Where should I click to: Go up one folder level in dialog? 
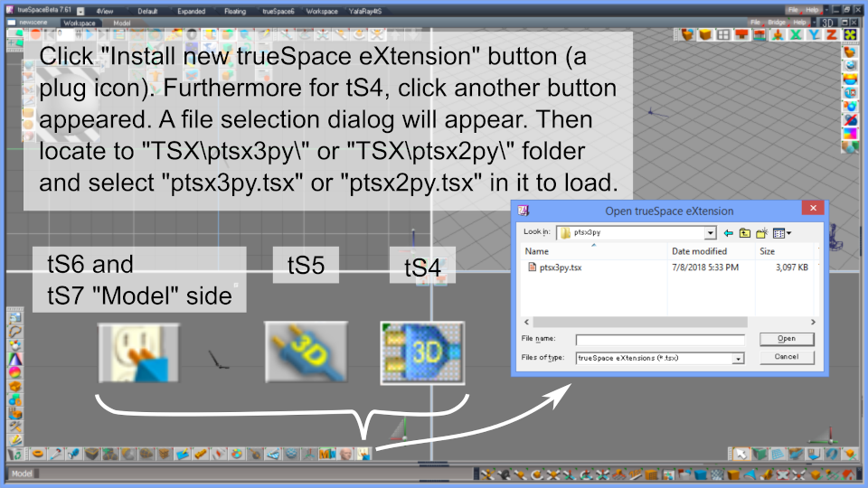745,233
